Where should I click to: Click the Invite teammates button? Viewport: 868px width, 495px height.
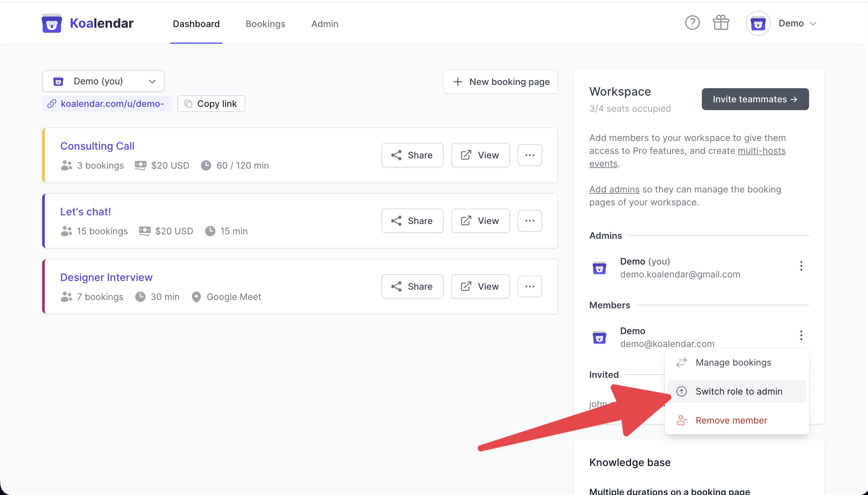[755, 99]
